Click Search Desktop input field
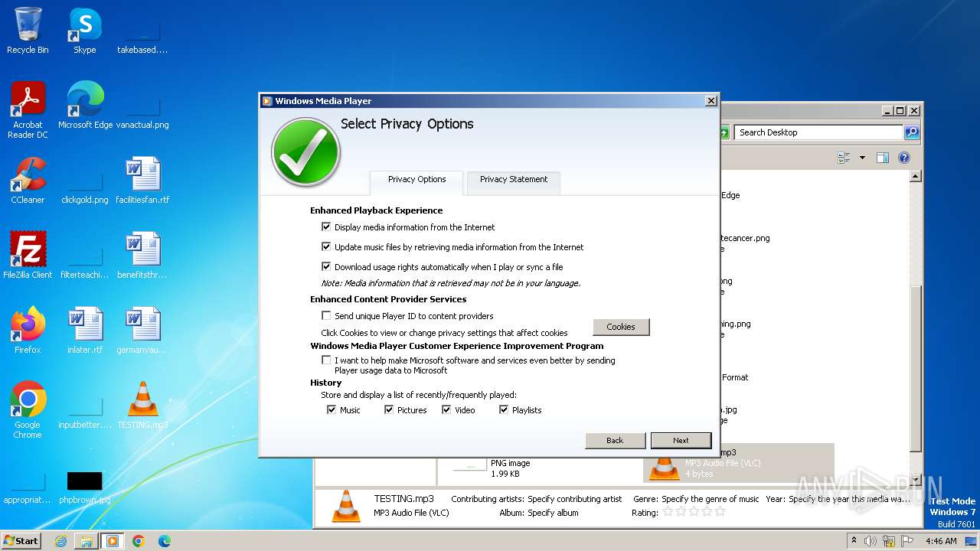The height and width of the screenshot is (551, 980). tap(818, 132)
